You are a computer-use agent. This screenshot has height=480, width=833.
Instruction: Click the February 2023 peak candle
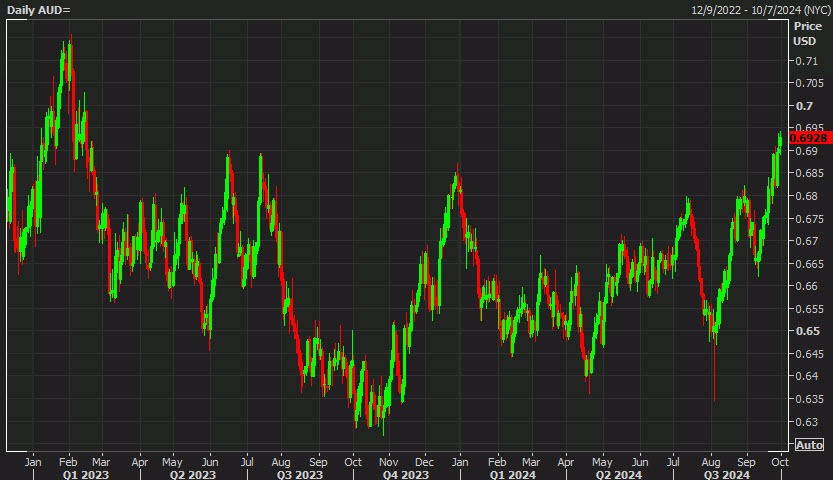[70, 58]
